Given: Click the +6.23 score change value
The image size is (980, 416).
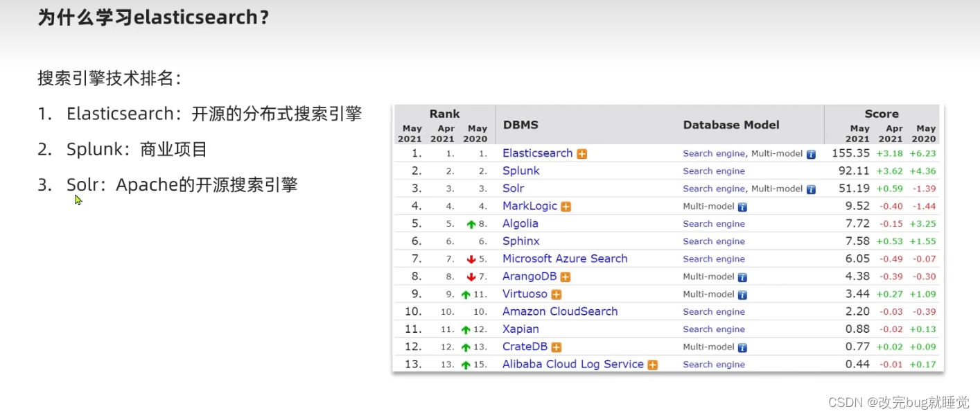Looking at the screenshot, I should pos(924,154).
